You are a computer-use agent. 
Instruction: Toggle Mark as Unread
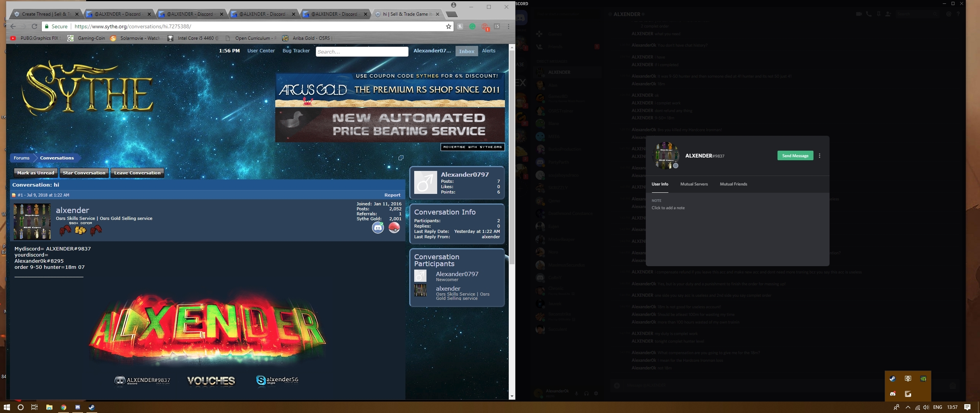tap(36, 173)
